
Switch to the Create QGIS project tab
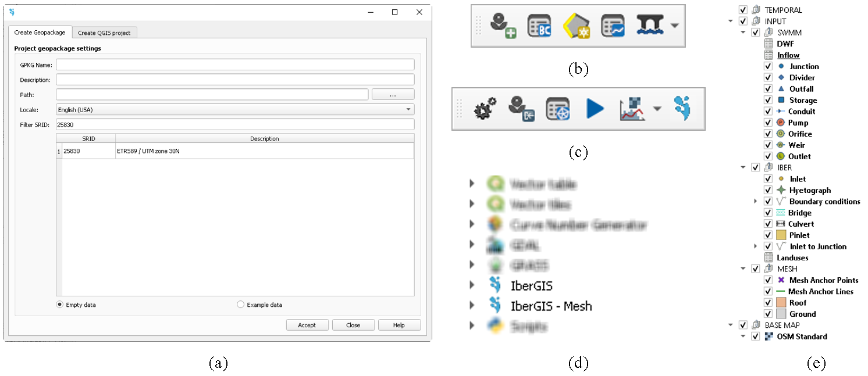[105, 33]
